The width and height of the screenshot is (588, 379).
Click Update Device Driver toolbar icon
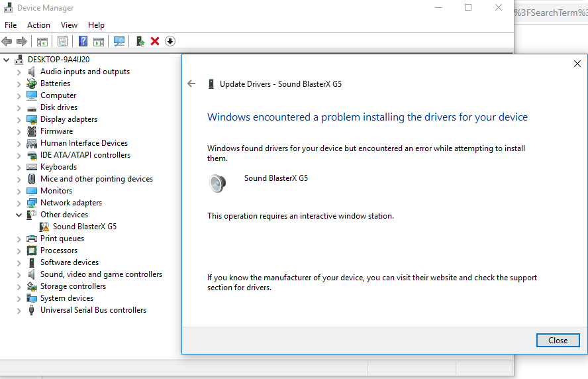click(140, 41)
